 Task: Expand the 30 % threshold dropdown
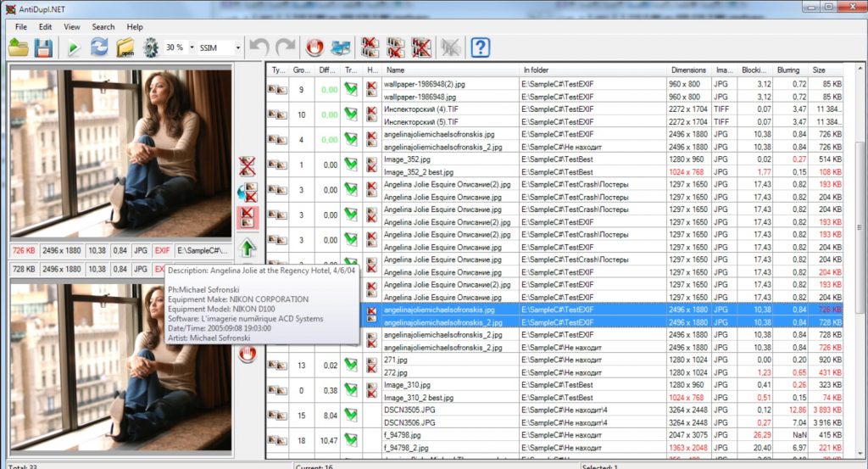192,48
